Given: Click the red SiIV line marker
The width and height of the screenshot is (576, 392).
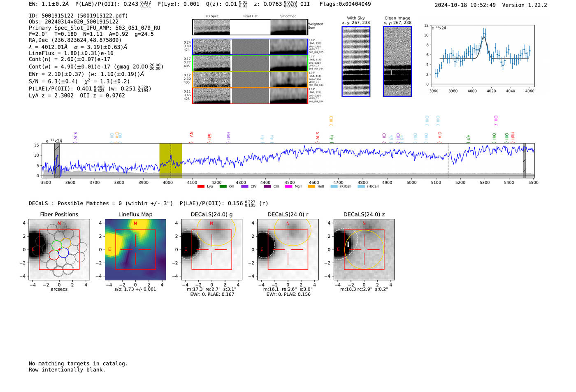Looking at the screenshot, I should click(x=317, y=137).
